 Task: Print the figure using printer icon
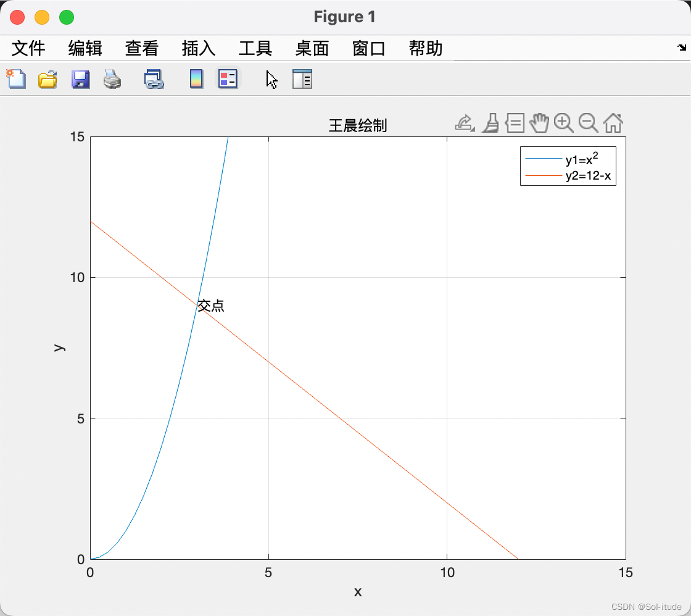(x=112, y=80)
